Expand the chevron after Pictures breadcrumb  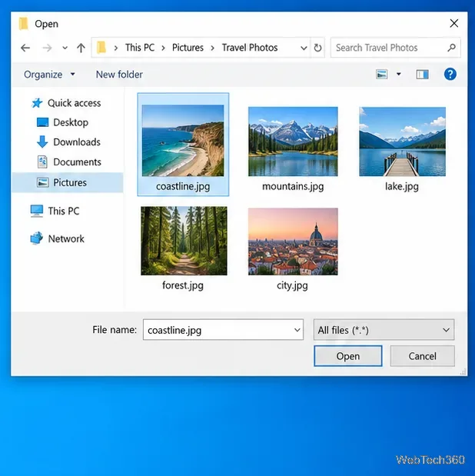click(212, 48)
